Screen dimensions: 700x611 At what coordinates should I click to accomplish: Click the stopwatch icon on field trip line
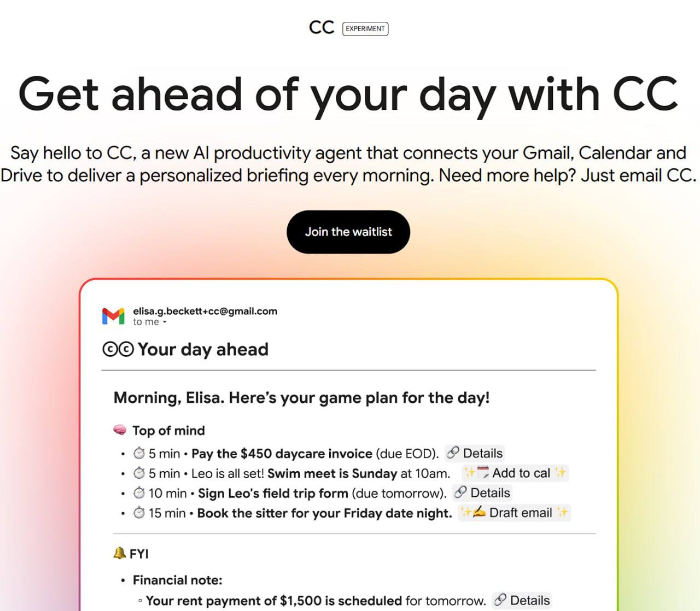139,493
